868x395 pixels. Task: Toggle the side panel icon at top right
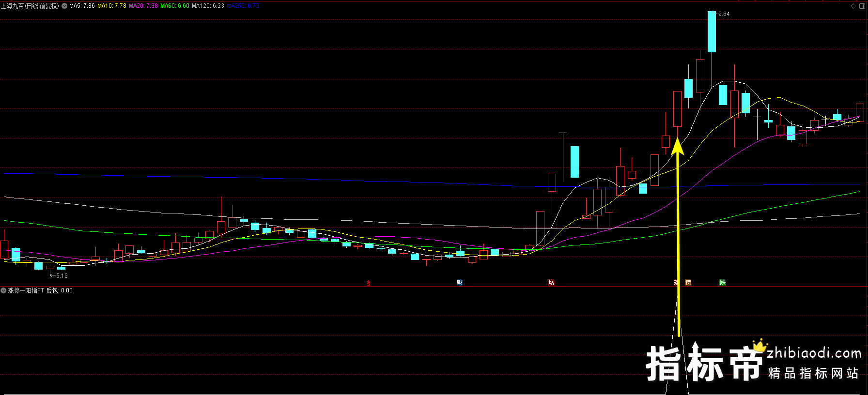(x=862, y=6)
